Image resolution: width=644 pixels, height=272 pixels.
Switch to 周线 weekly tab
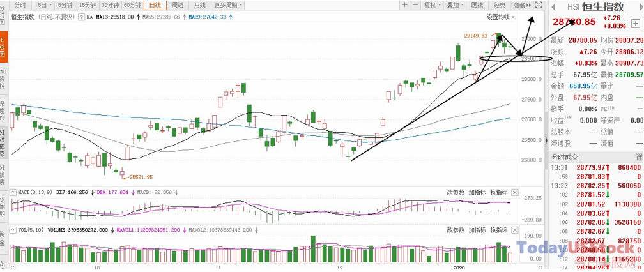coord(178,5)
